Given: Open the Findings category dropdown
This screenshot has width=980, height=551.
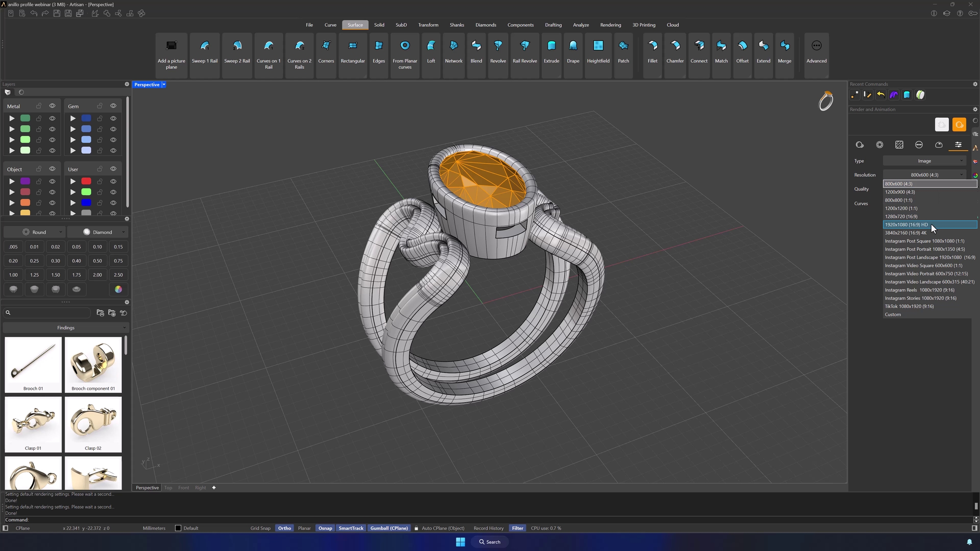Looking at the screenshot, I should click(x=66, y=328).
